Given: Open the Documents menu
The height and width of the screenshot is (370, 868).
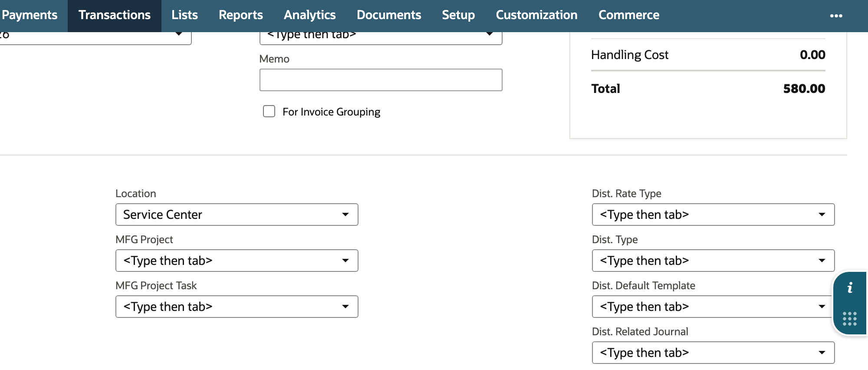Looking at the screenshot, I should [x=389, y=15].
